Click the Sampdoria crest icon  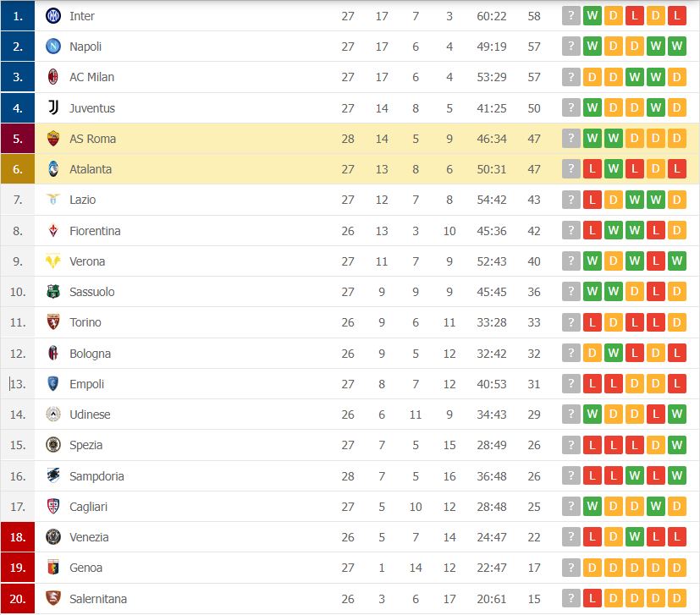click(53, 475)
